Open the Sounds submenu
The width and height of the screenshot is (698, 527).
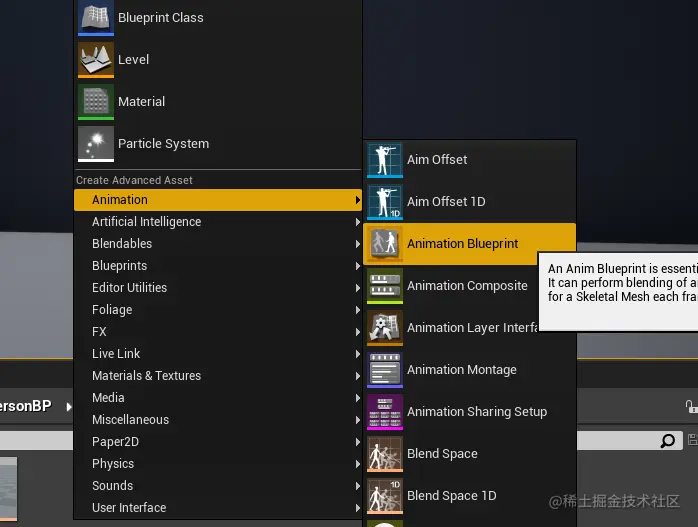pyautogui.click(x=218, y=486)
